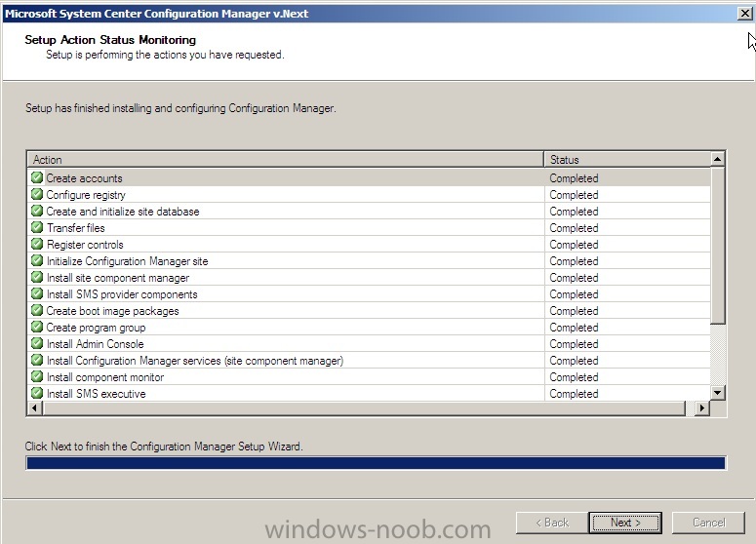
Task: Close the Configuration Manager setup window
Action: [x=744, y=14]
